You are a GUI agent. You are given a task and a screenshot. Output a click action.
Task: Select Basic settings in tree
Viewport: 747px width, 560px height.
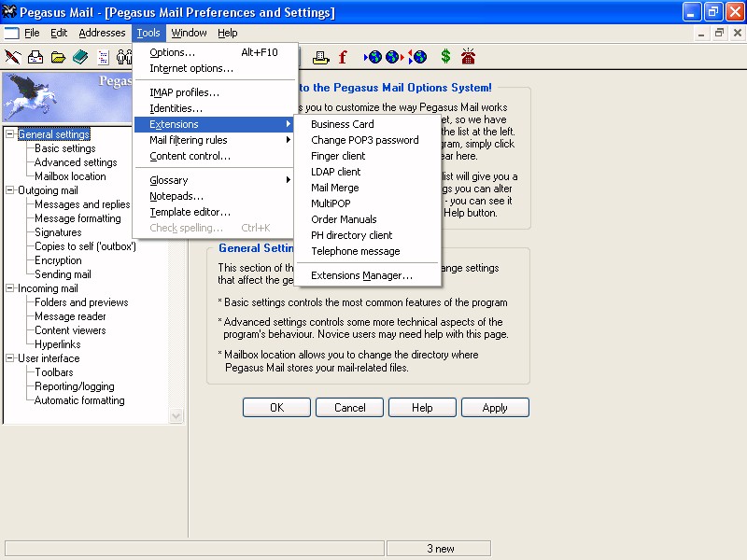coord(64,148)
